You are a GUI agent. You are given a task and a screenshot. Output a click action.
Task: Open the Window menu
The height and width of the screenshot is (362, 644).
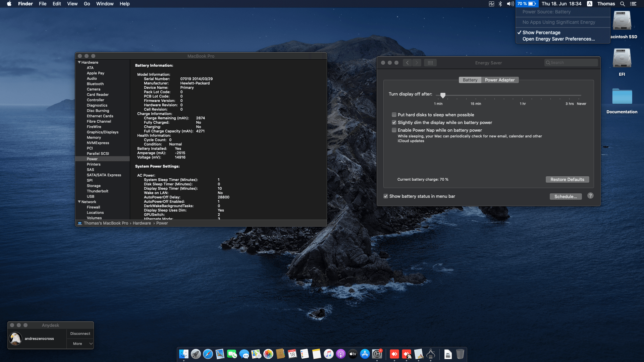(x=105, y=4)
